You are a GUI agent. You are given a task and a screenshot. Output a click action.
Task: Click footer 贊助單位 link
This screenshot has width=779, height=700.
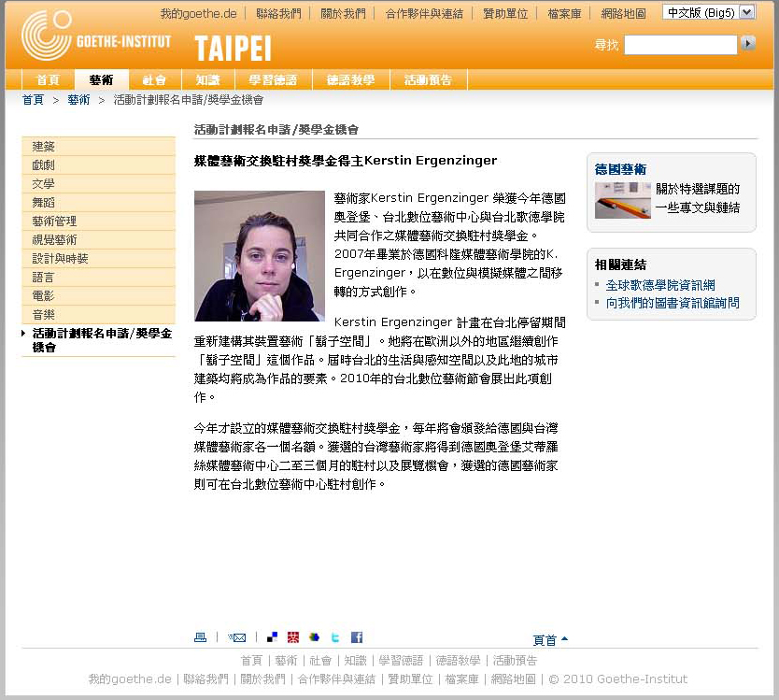click(x=410, y=679)
